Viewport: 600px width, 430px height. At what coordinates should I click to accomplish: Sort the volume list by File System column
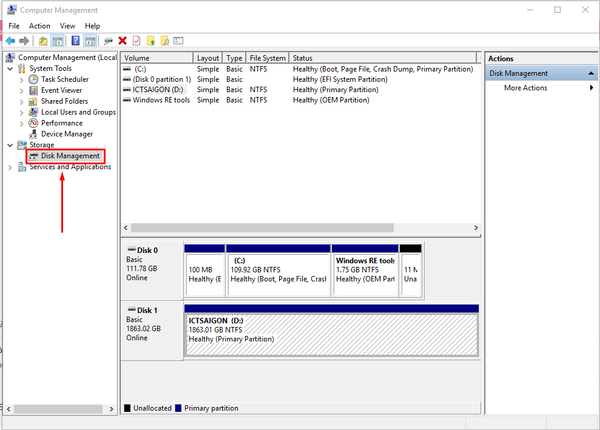(266, 59)
